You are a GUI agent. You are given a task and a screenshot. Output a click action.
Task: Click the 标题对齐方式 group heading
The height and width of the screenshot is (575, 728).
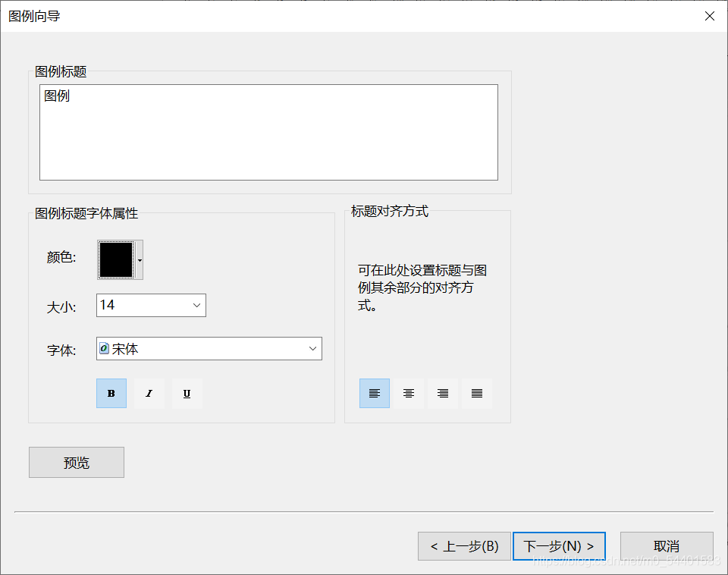pos(390,211)
